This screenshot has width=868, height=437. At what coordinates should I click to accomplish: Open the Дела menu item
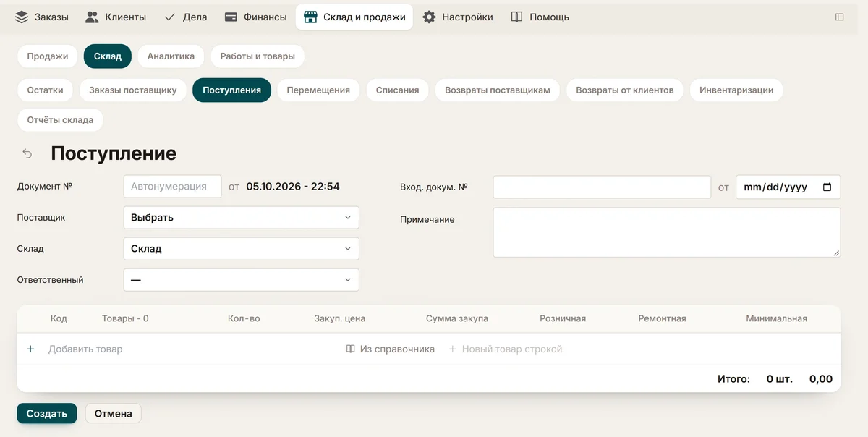click(x=186, y=17)
